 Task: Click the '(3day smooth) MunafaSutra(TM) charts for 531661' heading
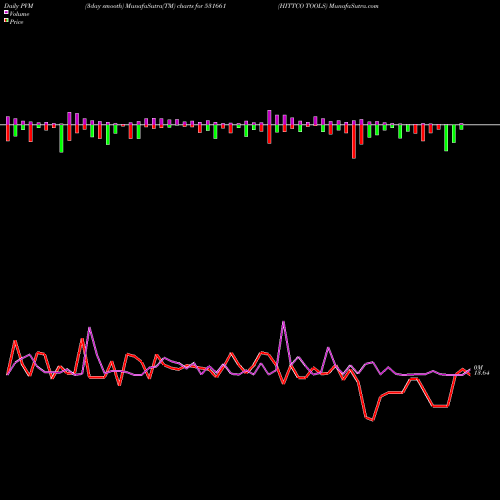tap(156, 6)
